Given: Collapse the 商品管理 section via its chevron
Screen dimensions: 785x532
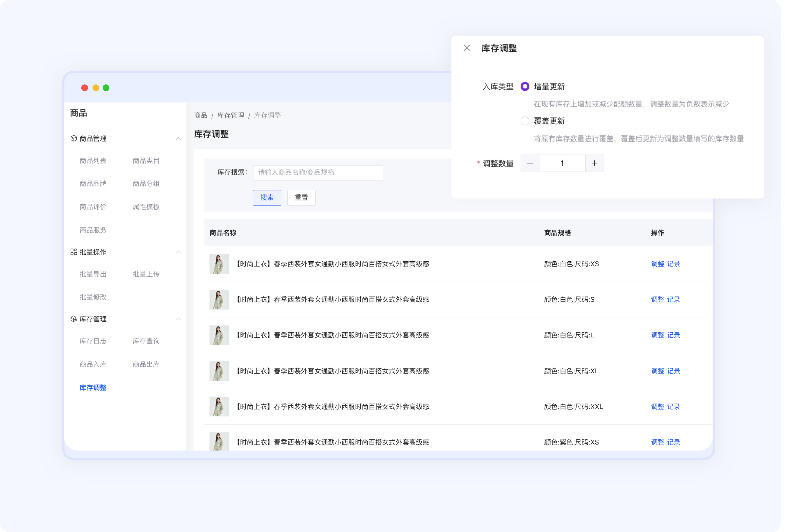Looking at the screenshot, I should pos(179,138).
